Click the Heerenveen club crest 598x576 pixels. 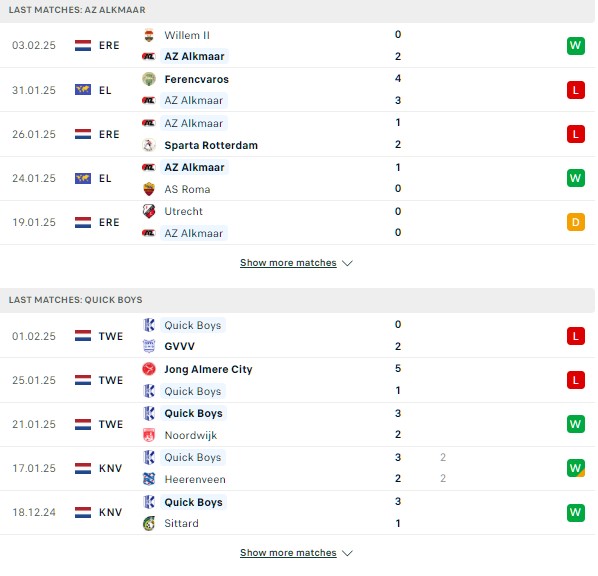click(149, 479)
